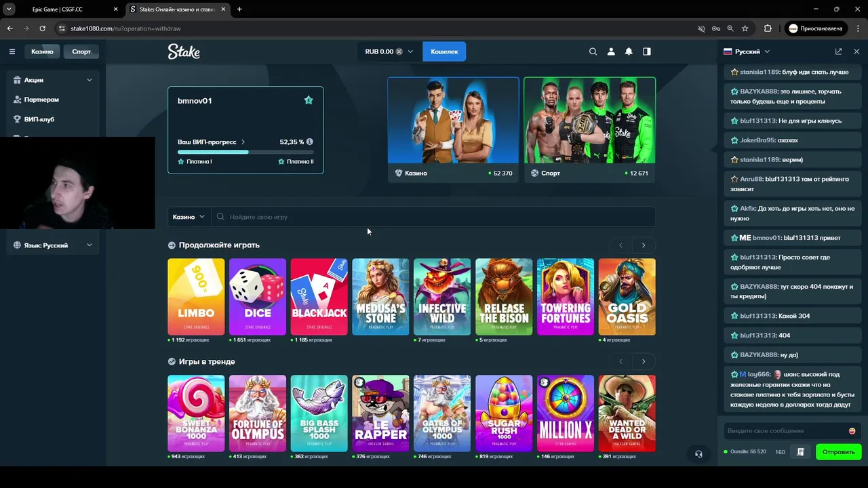The height and width of the screenshot is (488, 868).
Task: Open the emoji picker in chat
Action: (x=852, y=431)
